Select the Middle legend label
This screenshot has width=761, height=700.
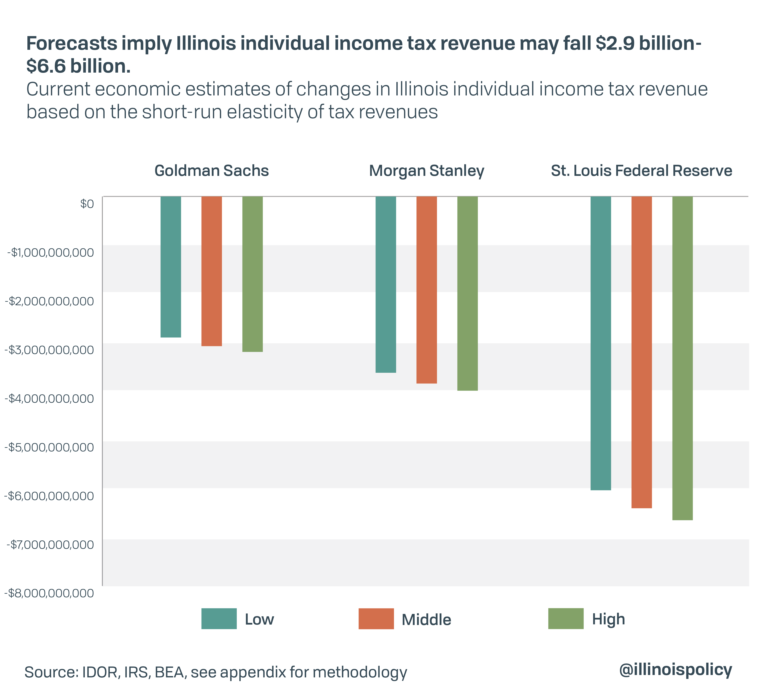point(426,620)
